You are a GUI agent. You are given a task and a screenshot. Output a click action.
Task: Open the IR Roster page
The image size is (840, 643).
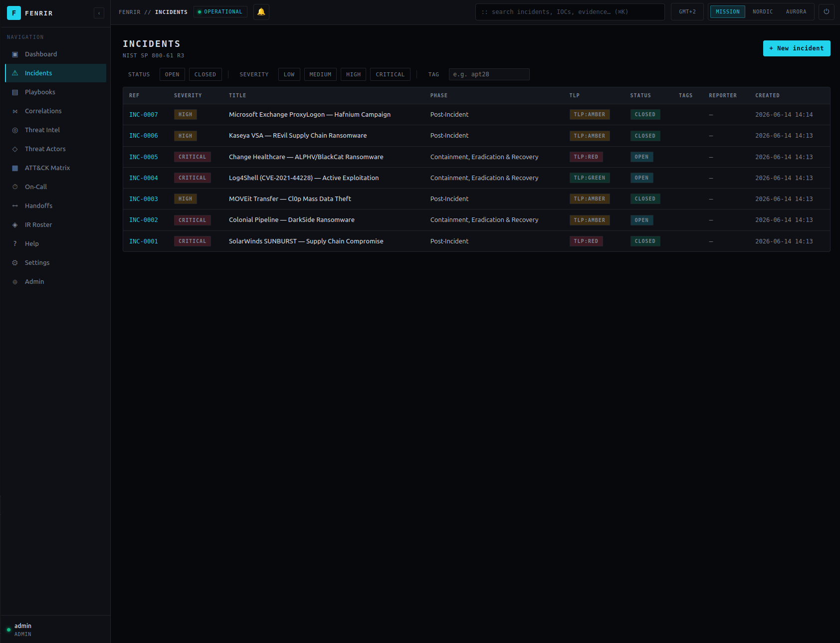pyautogui.click(x=55, y=224)
